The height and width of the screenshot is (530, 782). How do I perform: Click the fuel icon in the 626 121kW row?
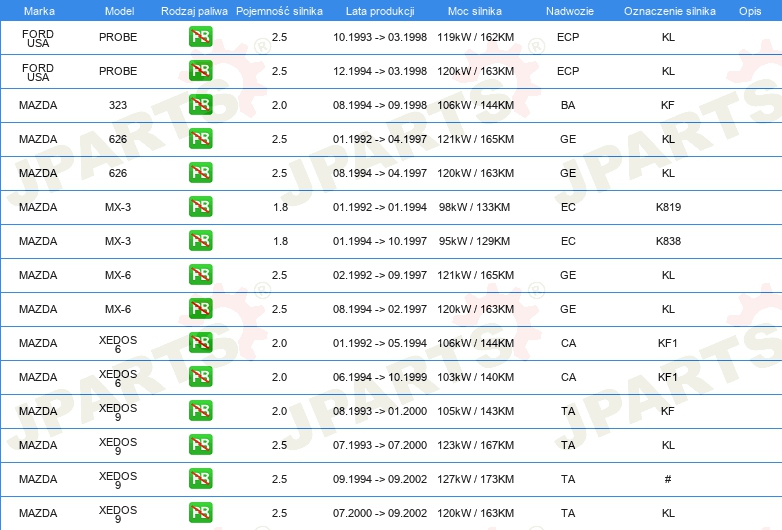[200, 139]
